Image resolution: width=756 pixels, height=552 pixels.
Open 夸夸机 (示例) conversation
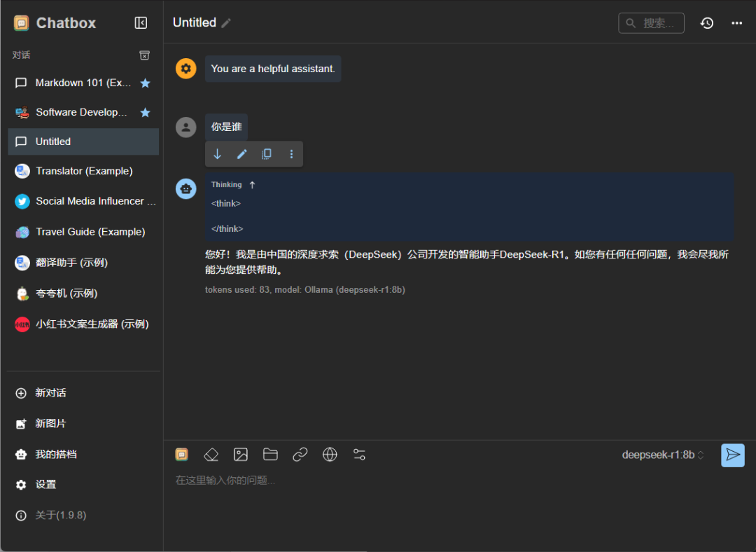pos(83,294)
